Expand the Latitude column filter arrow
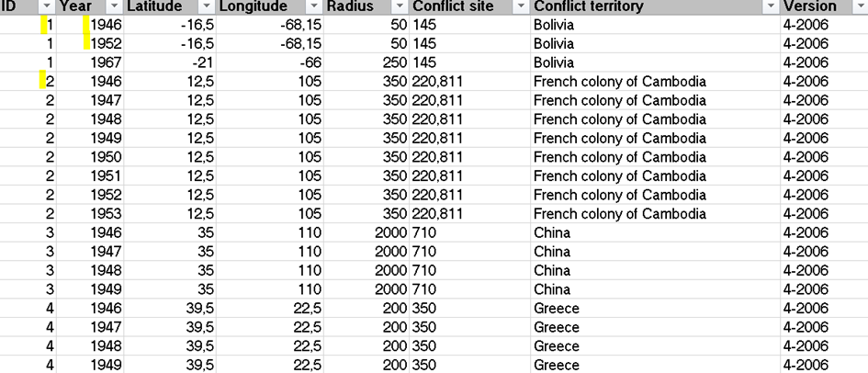Screen dimensions: 868x373 coord(207,7)
